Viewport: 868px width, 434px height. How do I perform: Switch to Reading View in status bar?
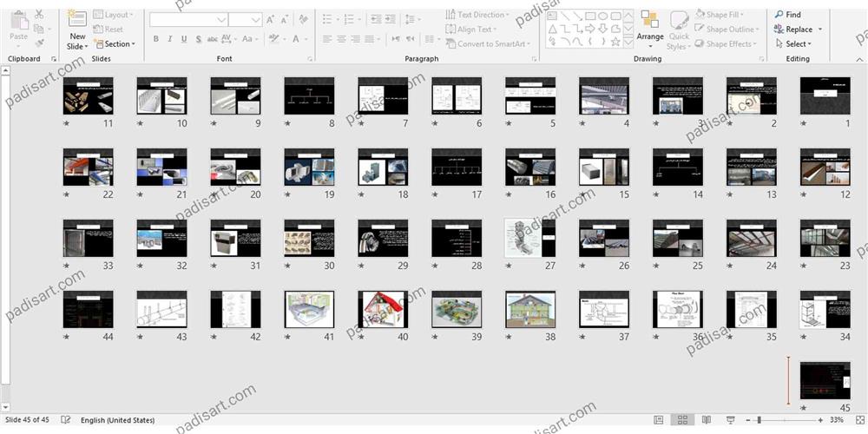(x=705, y=420)
